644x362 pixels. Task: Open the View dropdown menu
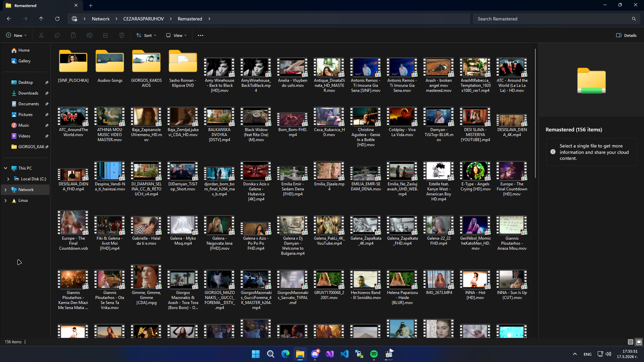[x=176, y=35]
